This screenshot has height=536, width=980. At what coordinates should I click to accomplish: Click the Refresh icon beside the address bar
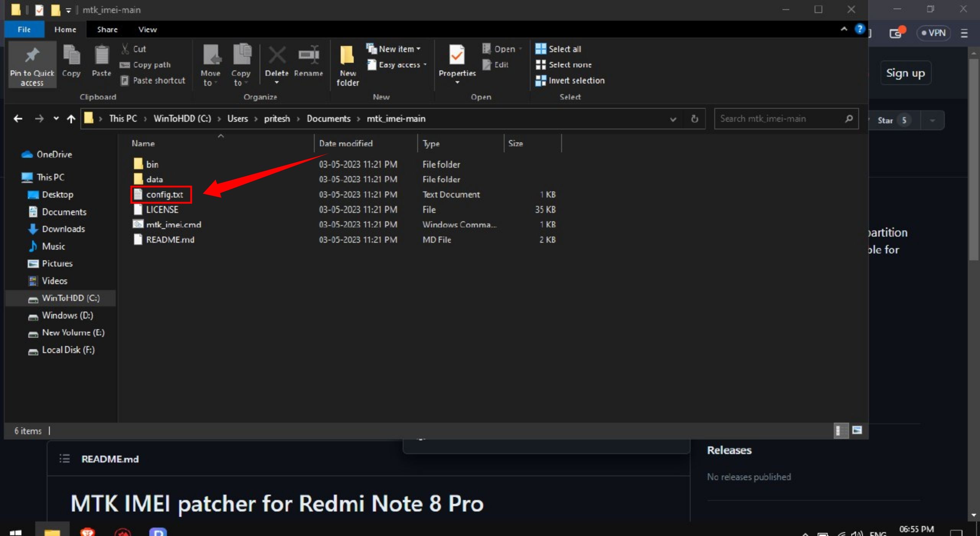click(x=694, y=119)
